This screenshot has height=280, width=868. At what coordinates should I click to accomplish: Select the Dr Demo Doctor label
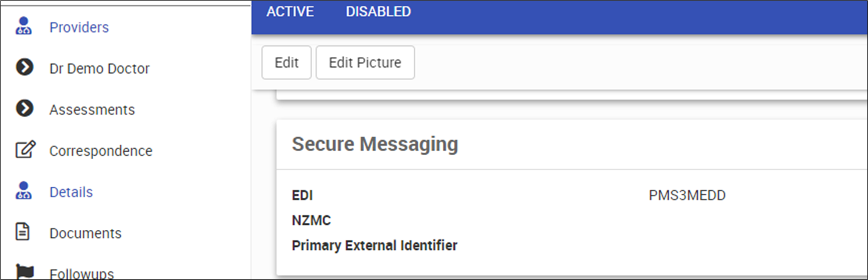point(99,69)
